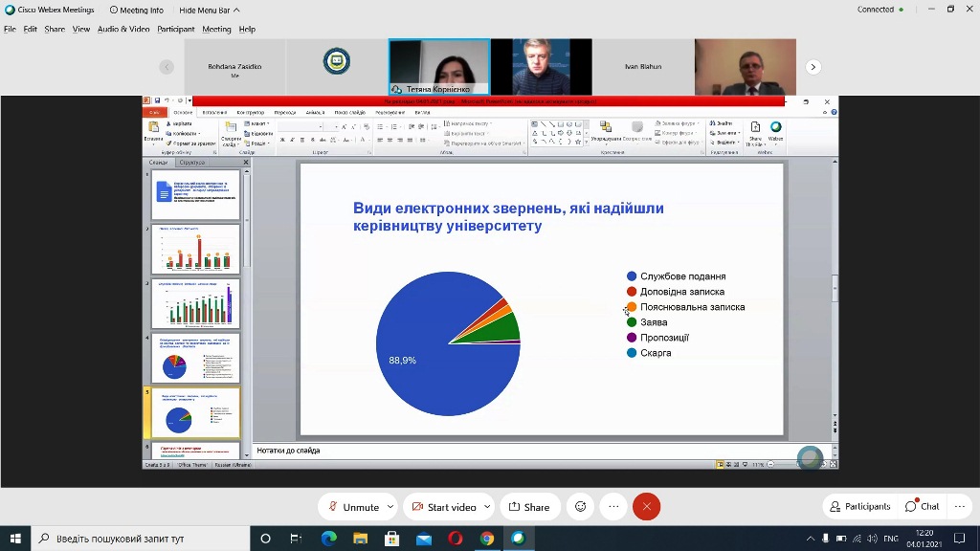The image size is (980, 551).
Task: Click the red end meeting button
Action: [x=646, y=507]
